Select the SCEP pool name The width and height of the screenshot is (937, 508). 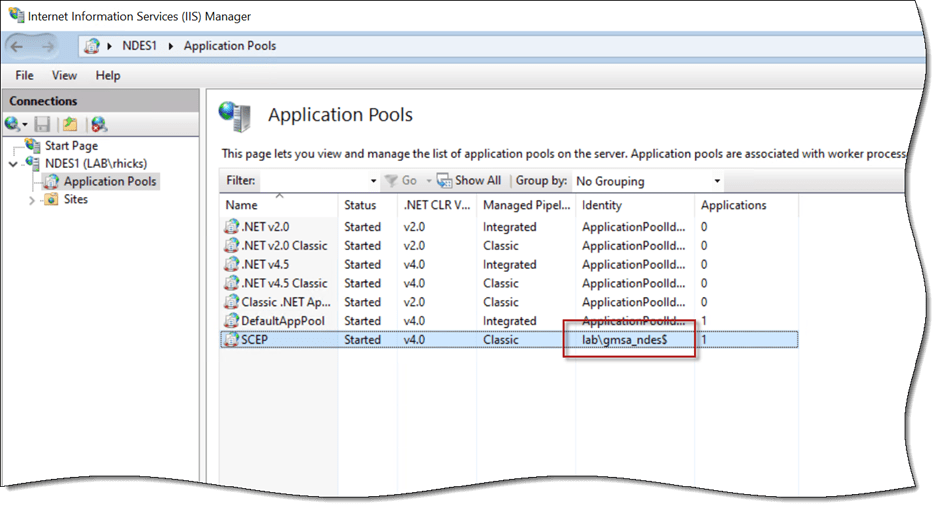click(255, 339)
